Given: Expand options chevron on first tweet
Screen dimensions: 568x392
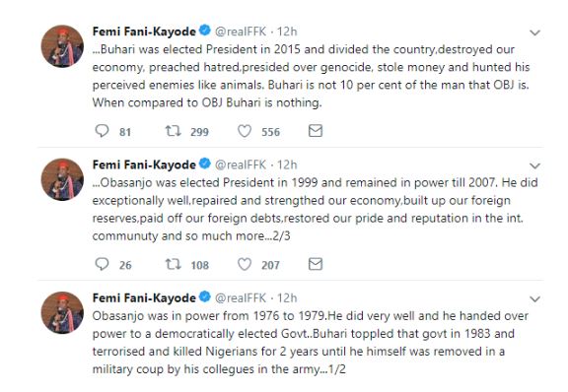Looking at the screenshot, I should pos(534,33).
